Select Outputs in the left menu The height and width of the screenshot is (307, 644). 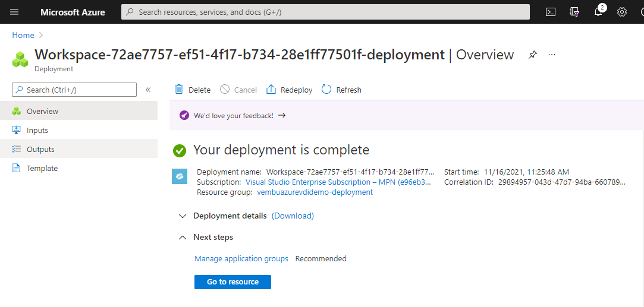pos(78,149)
